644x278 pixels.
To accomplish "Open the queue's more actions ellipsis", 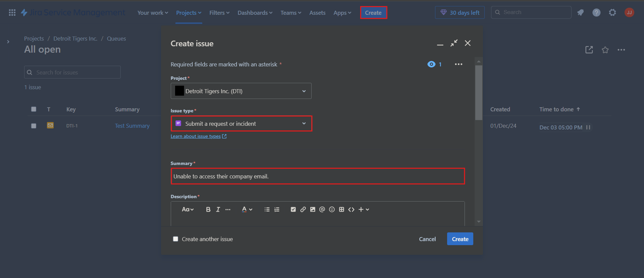I will point(621,50).
